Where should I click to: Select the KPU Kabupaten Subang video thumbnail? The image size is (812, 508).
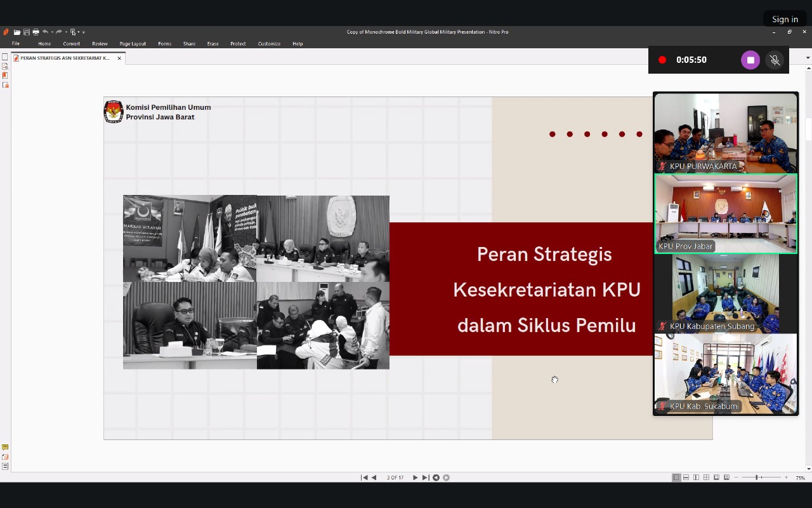tap(726, 293)
